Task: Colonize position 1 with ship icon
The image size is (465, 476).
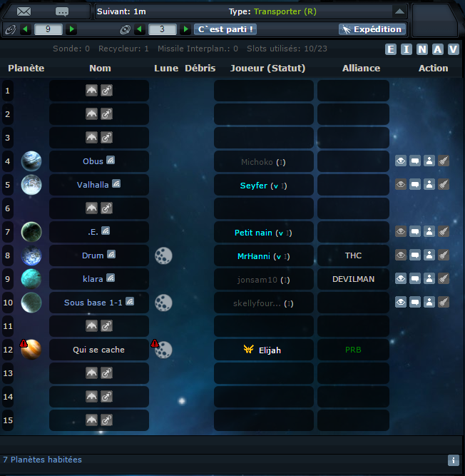Action: 91,90
